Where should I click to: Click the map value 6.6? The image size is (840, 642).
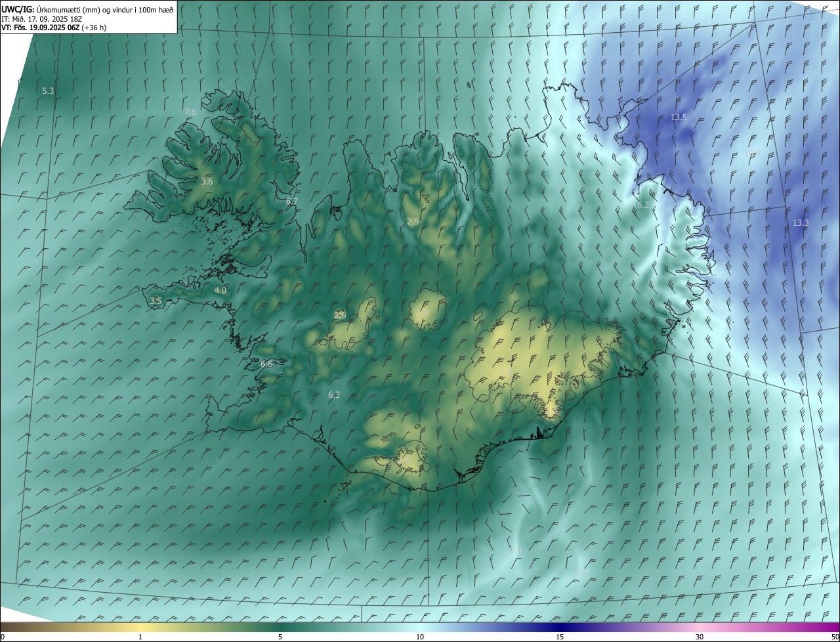coord(266,364)
